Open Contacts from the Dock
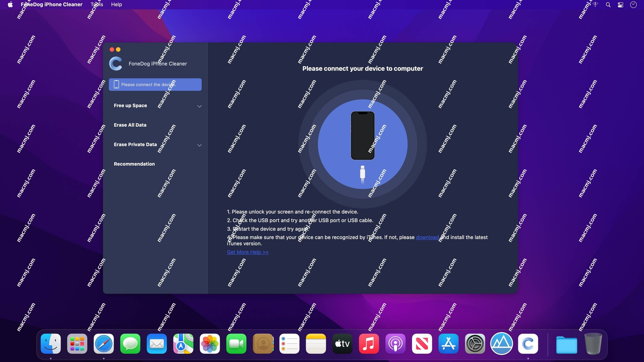 point(263,344)
